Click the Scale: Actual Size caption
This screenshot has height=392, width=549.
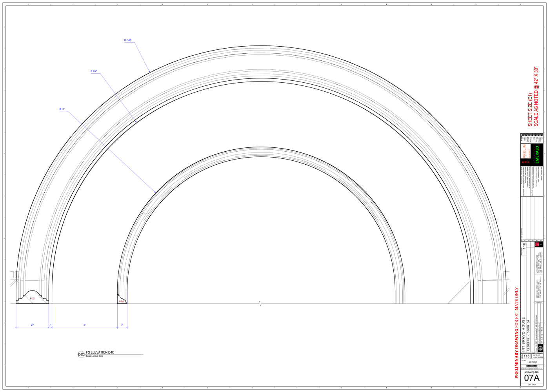[x=95, y=356]
